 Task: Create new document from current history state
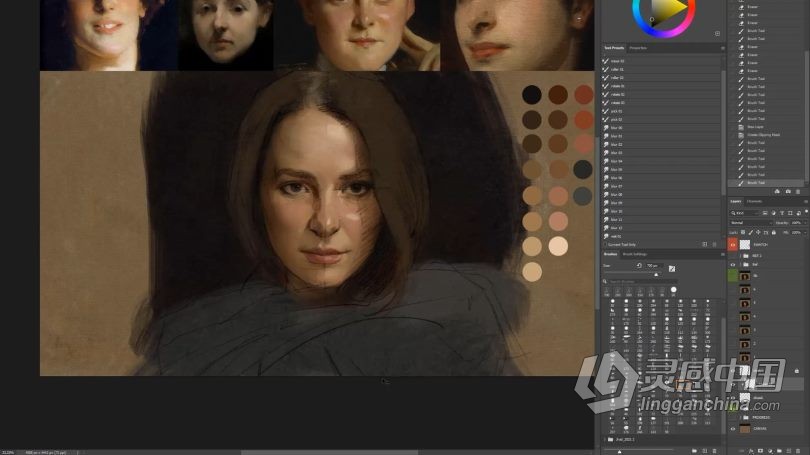click(x=777, y=191)
